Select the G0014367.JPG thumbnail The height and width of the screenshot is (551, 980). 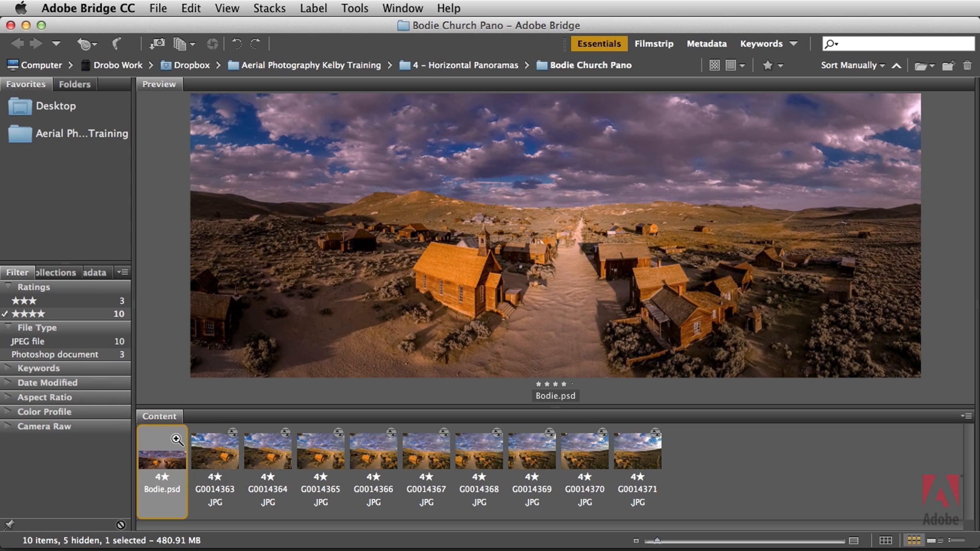(x=426, y=451)
